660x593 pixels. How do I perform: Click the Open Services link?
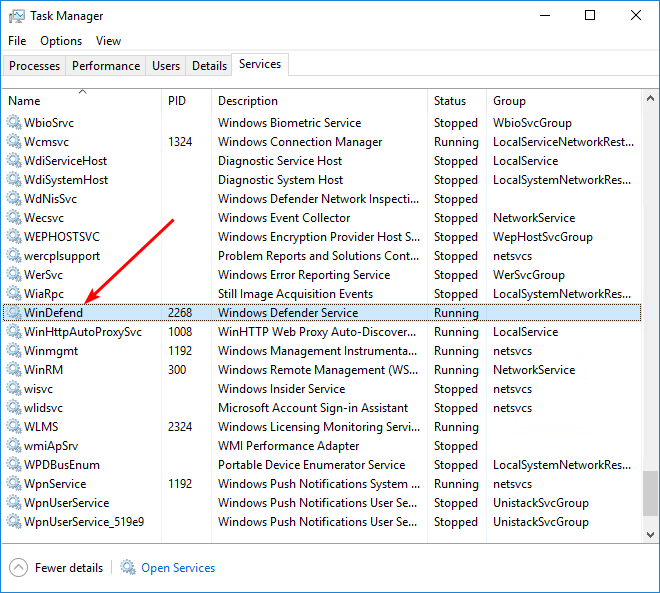click(x=178, y=568)
